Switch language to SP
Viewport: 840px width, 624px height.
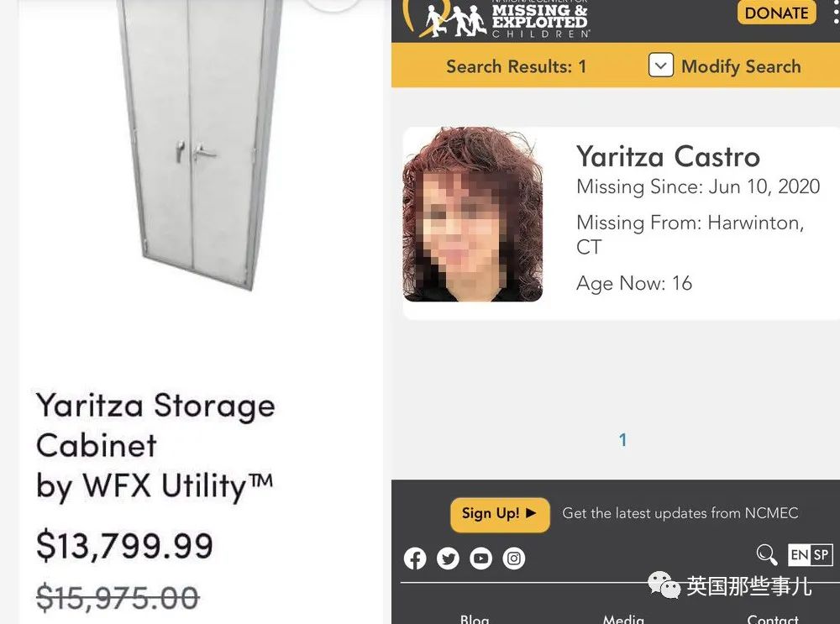click(821, 555)
